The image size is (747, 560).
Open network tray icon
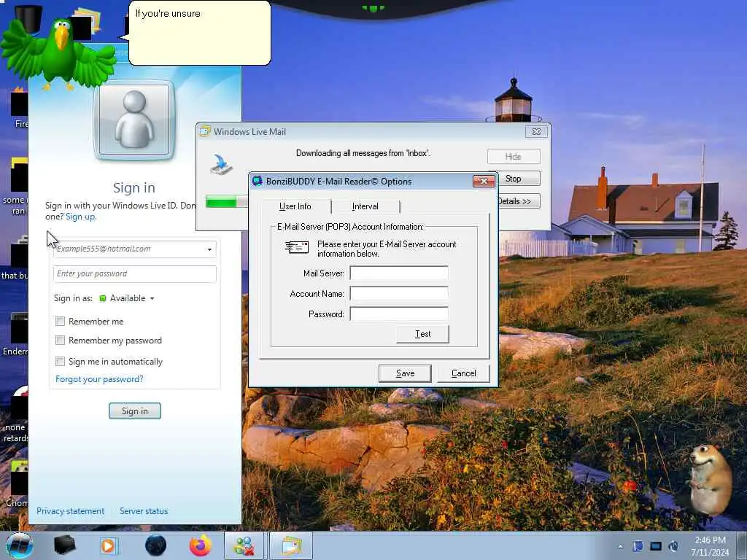coord(656,546)
